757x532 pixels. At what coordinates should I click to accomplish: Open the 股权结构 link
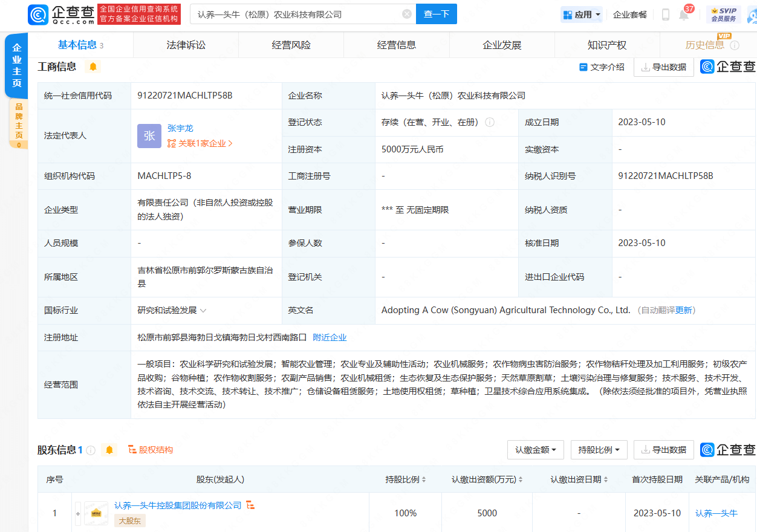[x=151, y=450]
